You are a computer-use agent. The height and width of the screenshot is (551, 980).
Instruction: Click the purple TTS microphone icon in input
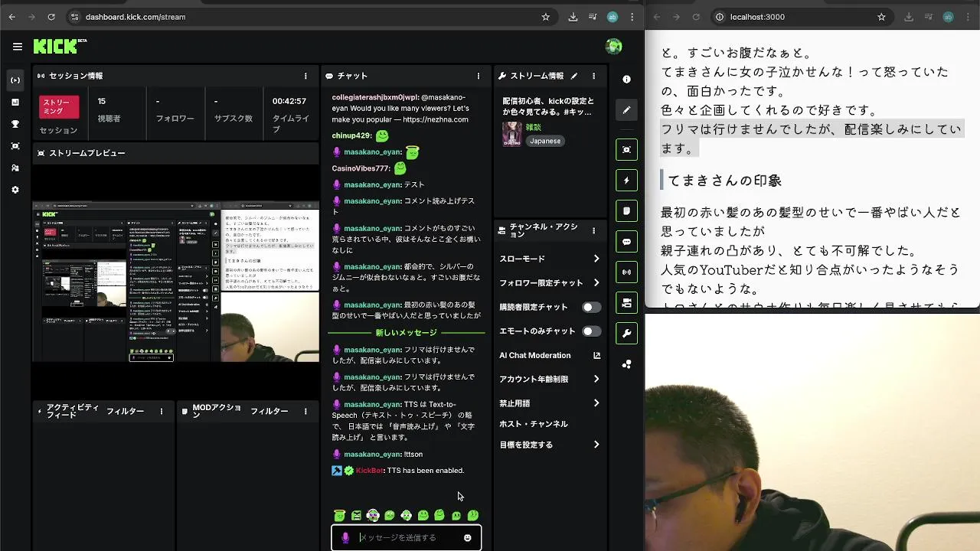point(345,537)
